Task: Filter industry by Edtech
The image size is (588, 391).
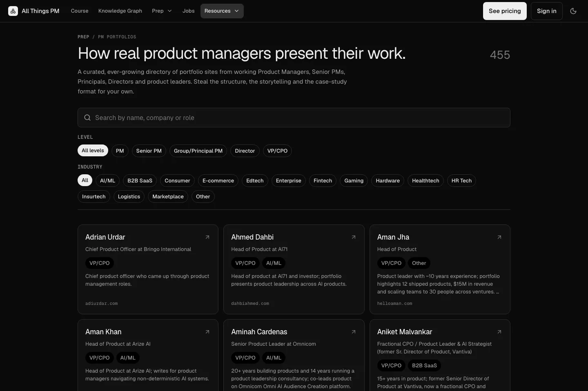Action: pyautogui.click(x=255, y=180)
